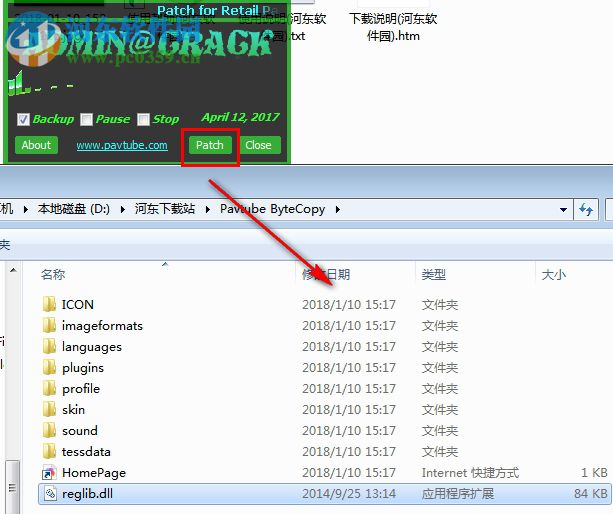613x514 pixels.
Task: Click the reglib.dll file name
Action: tap(88, 494)
